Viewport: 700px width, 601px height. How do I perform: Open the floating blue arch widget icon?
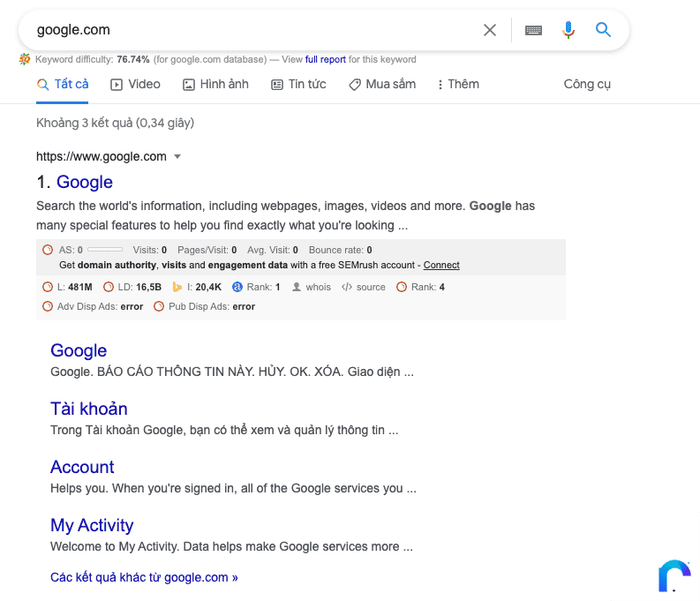[x=674, y=575]
